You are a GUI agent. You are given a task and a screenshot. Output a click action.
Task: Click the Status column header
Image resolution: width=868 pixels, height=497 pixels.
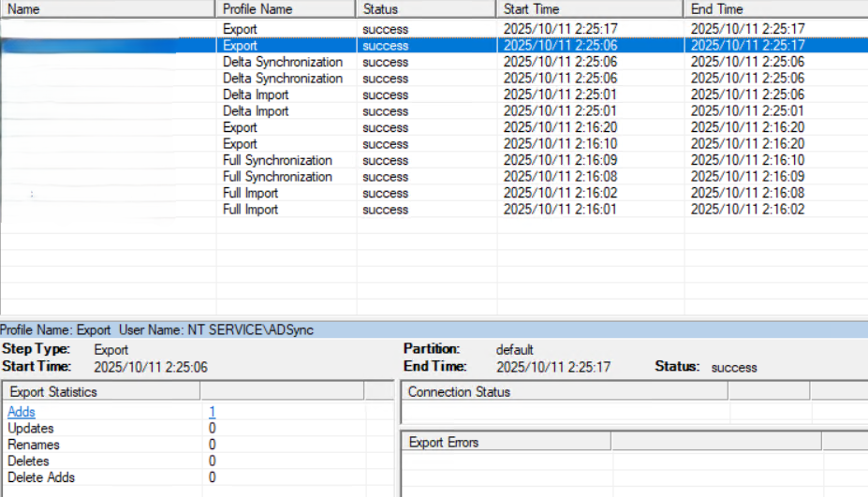[x=426, y=8]
